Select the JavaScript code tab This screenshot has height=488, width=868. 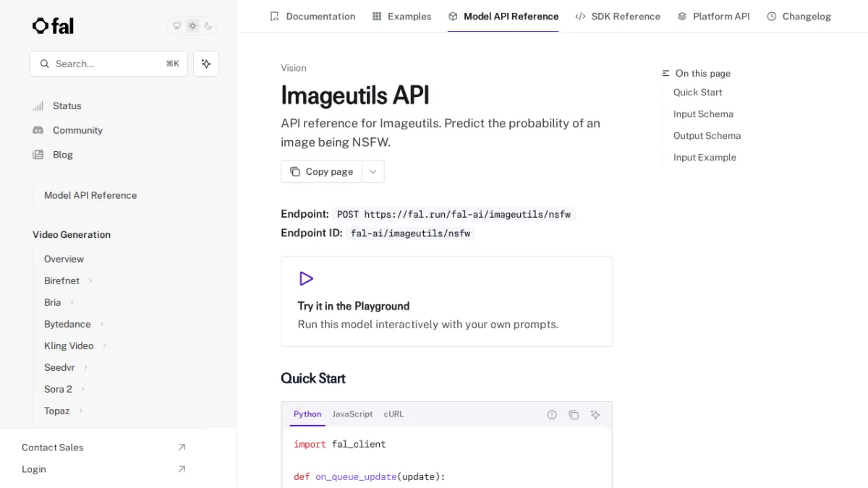(x=352, y=414)
